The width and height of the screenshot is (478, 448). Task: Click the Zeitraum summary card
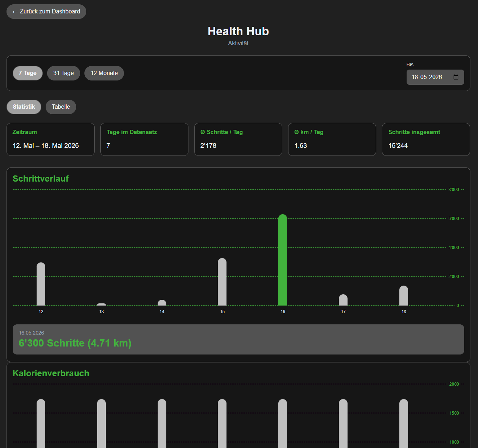point(50,140)
